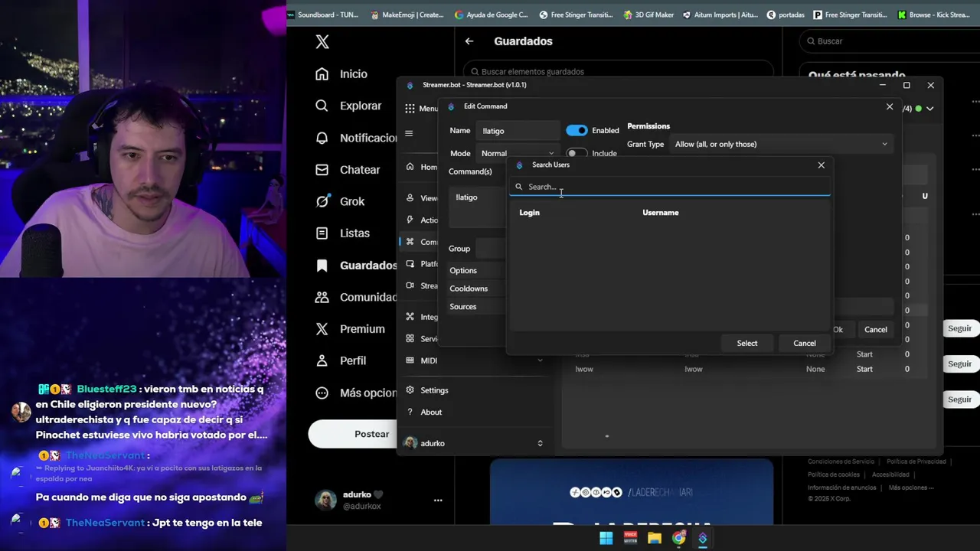Click first Seguir button in X suggestions
The height and width of the screenshot is (551, 980).
pos(959,328)
